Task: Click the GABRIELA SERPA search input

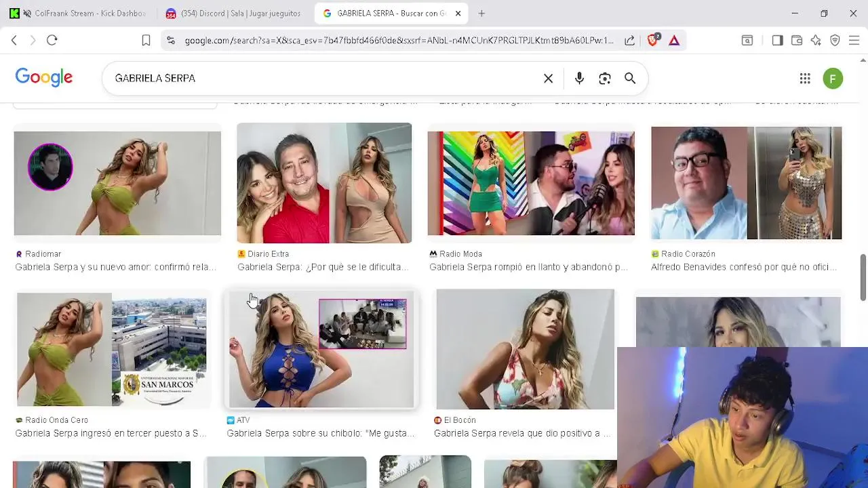Action: pos(325,79)
